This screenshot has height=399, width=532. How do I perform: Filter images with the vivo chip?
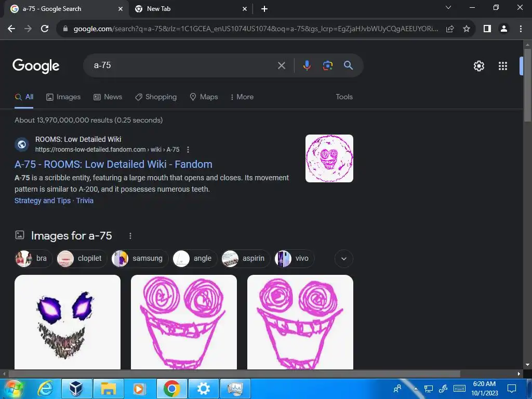click(294, 259)
